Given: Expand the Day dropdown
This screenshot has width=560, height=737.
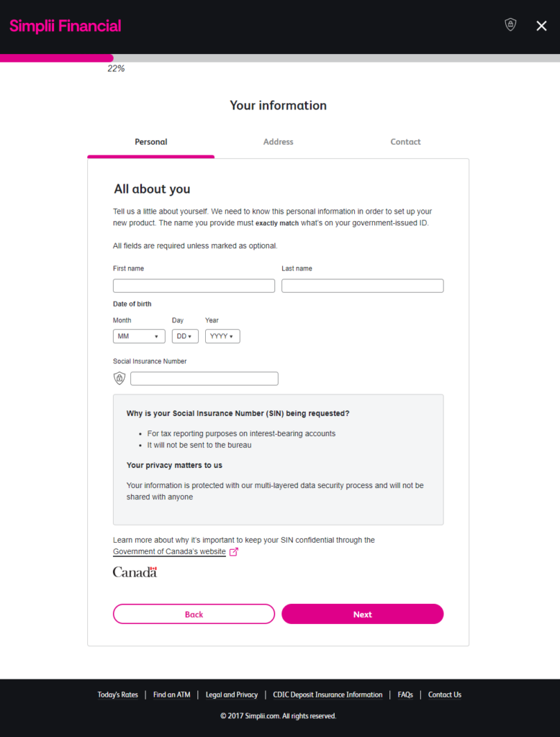Looking at the screenshot, I should tap(185, 336).
